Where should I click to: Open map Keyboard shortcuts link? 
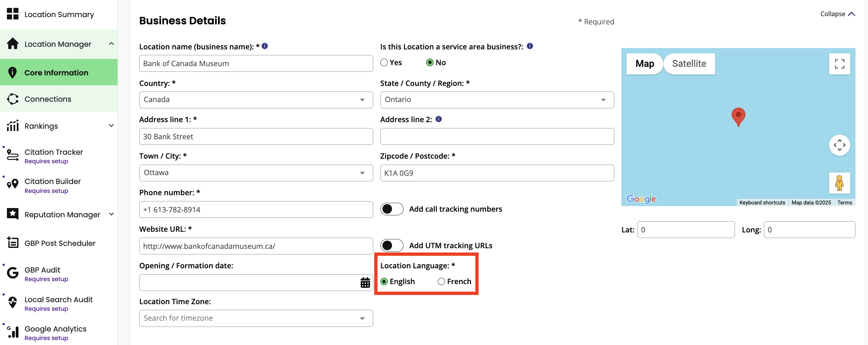click(762, 203)
